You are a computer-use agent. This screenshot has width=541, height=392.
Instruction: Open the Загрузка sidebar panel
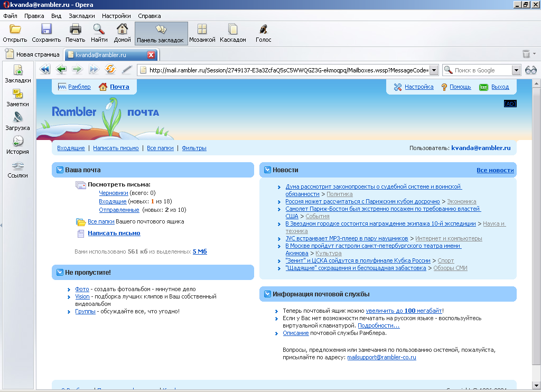(18, 122)
